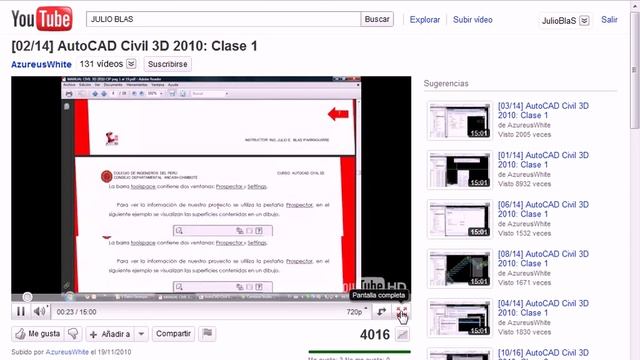Mute the video volume speaker icon
This screenshot has height=360, width=640.
(x=40, y=312)
